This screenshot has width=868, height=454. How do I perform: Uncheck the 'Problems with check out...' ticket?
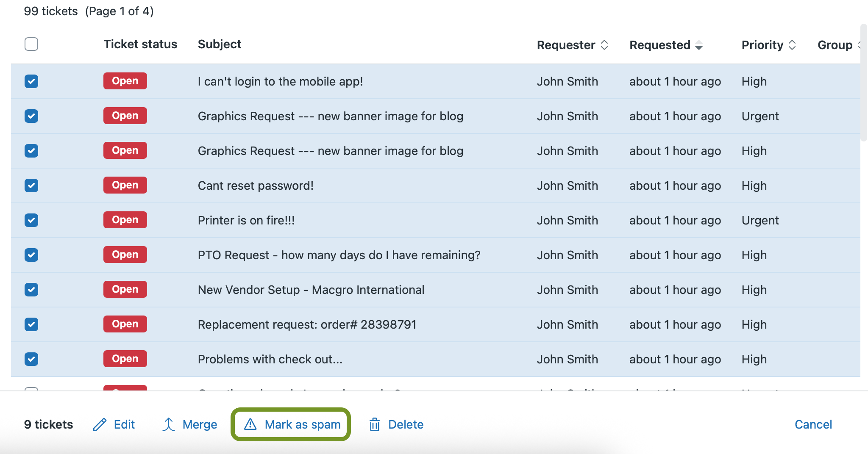pyautogui.click(x=31, y=359)
